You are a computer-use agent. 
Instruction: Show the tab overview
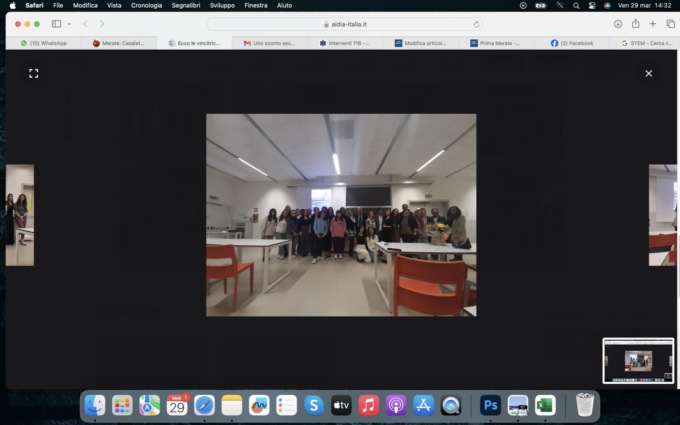(670, 24)
